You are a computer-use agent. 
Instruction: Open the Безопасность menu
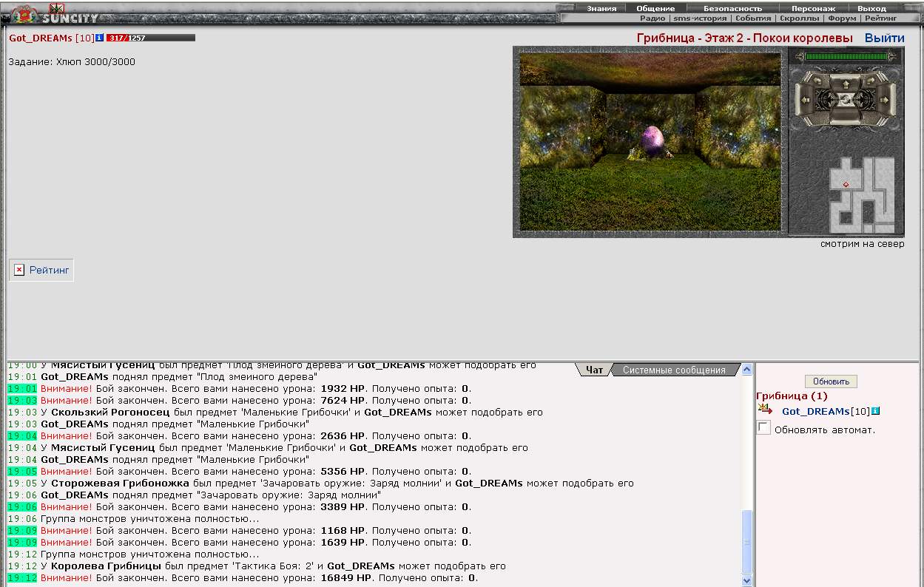coord(732,8)
